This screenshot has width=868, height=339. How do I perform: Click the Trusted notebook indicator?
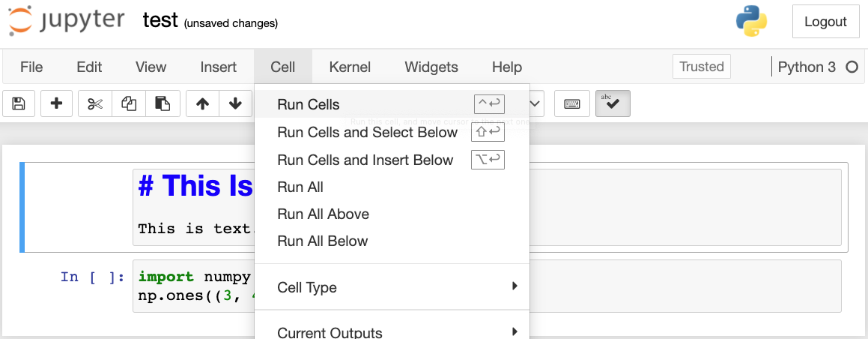click(x=701, y=67)
